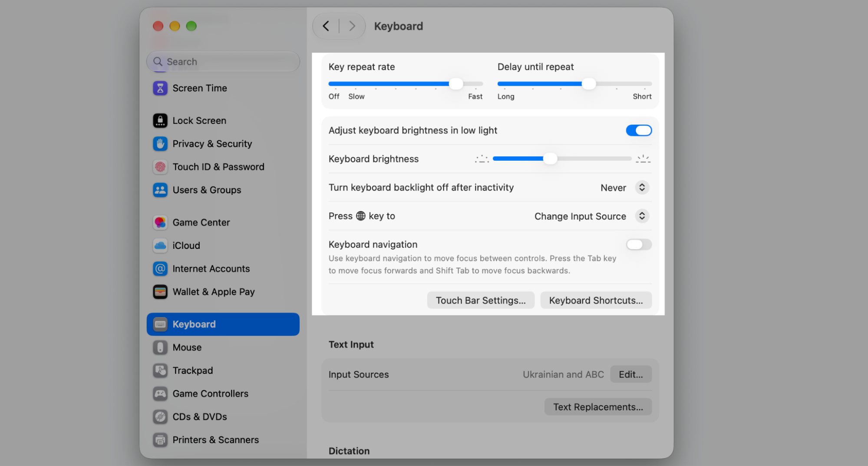This screenshot has height=466, width=868.
Task: Open Screen Time hourglass icon
Action: click(160, 88)
